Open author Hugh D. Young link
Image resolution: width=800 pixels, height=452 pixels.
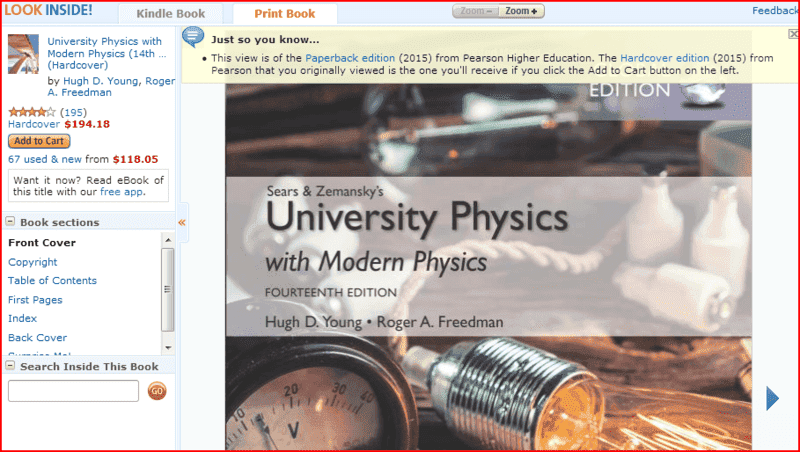101,81
